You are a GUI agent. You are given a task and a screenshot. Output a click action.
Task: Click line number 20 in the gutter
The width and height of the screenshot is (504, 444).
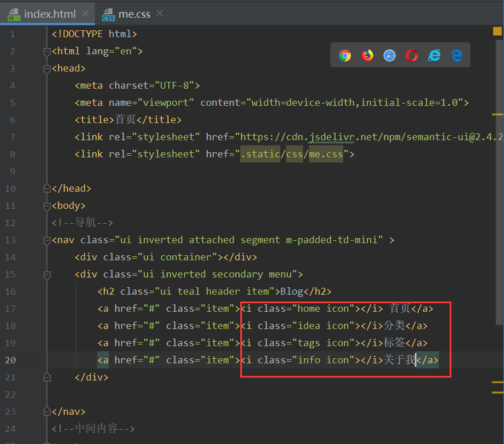point(11,360)
